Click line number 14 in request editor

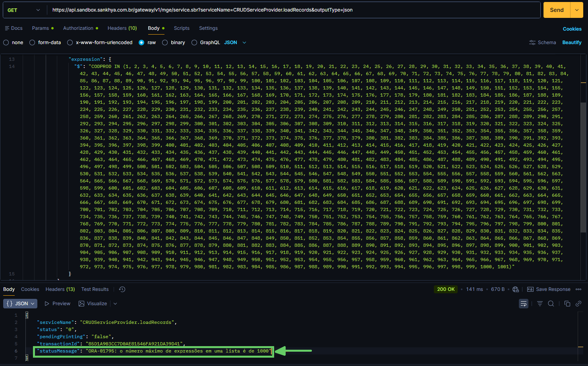[x=12, y=66]
